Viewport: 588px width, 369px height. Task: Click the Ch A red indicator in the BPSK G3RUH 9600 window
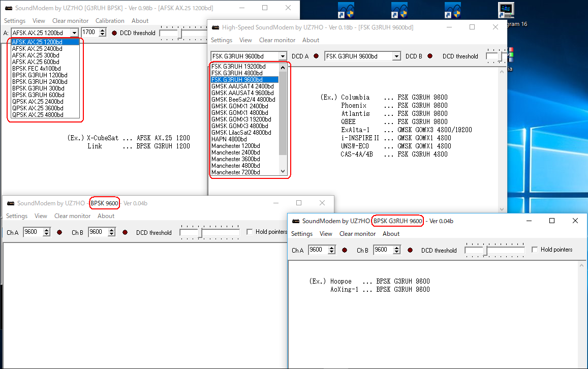click(x=345, y=250)
